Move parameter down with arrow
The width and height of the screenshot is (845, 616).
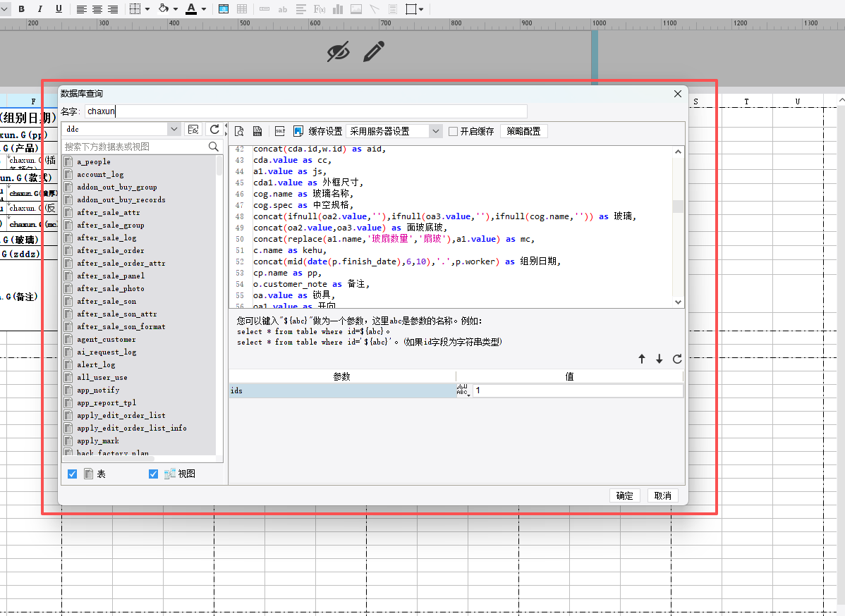click(659, 359)
